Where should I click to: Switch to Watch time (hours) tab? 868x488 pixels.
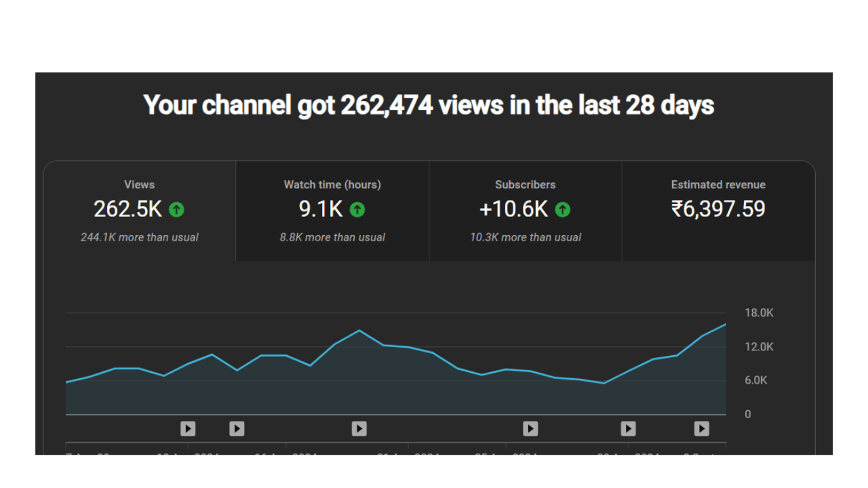click(332, 211)
